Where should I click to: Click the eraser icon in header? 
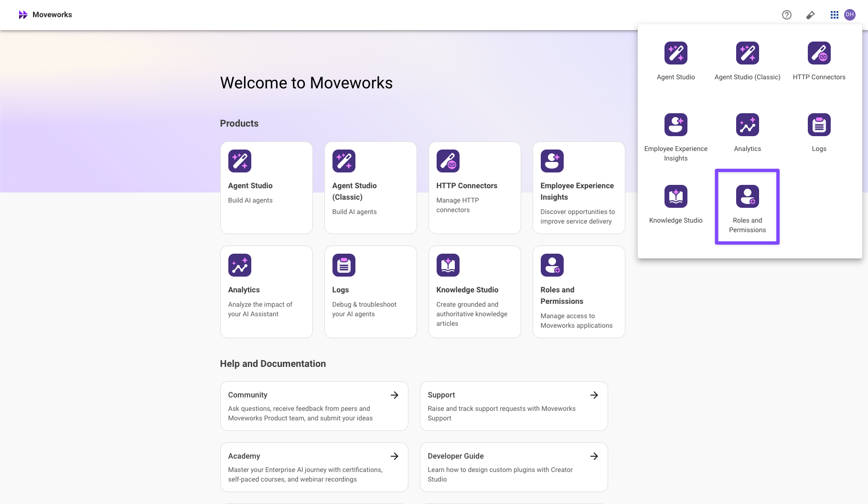811,15
